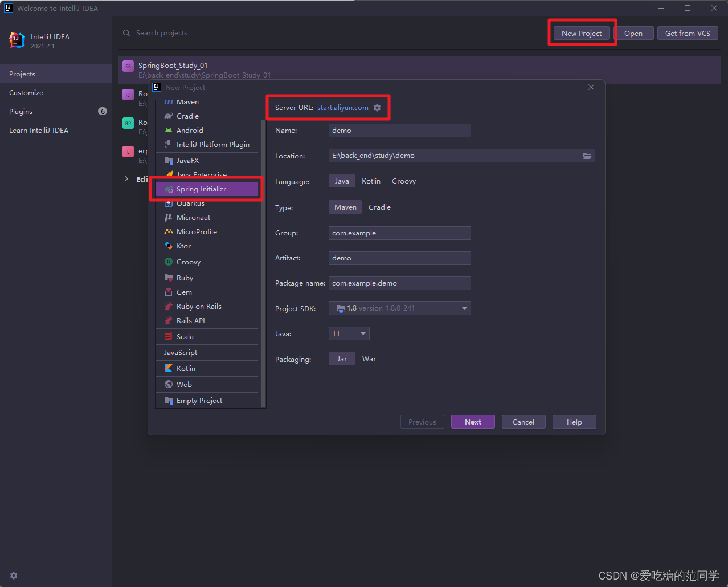The image size is (728, 587).
Task: Click the Android robot icon in list
Action: pos(169,131)
